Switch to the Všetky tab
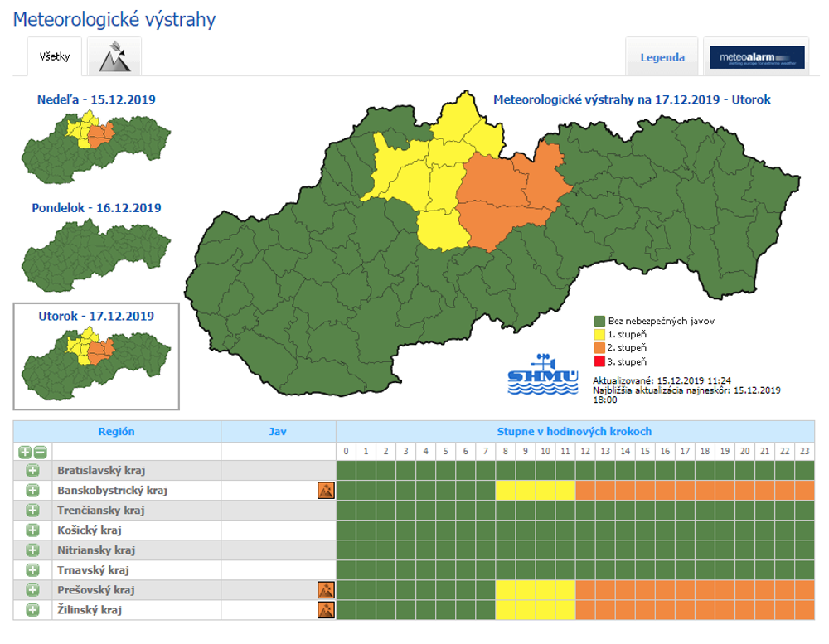Viewport: 829px width, 644px height. pyautogui.click(x=55, y=57)
